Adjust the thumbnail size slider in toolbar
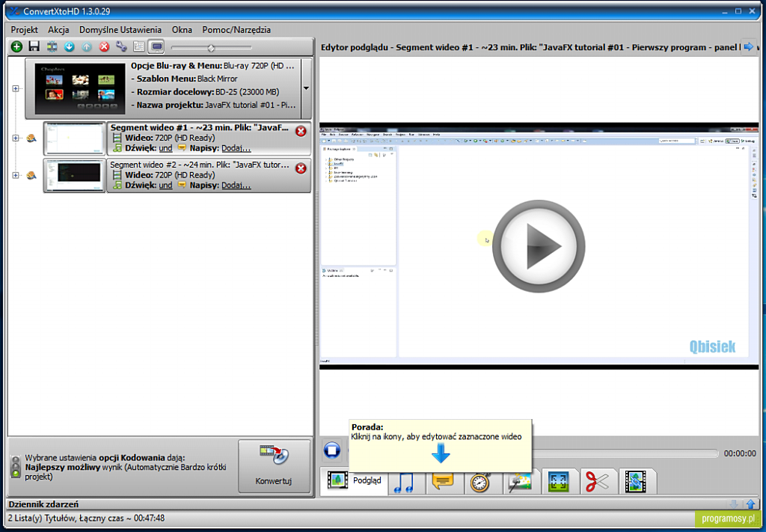The height and width of the screenshot is (532, 766). tap(211, 47)
